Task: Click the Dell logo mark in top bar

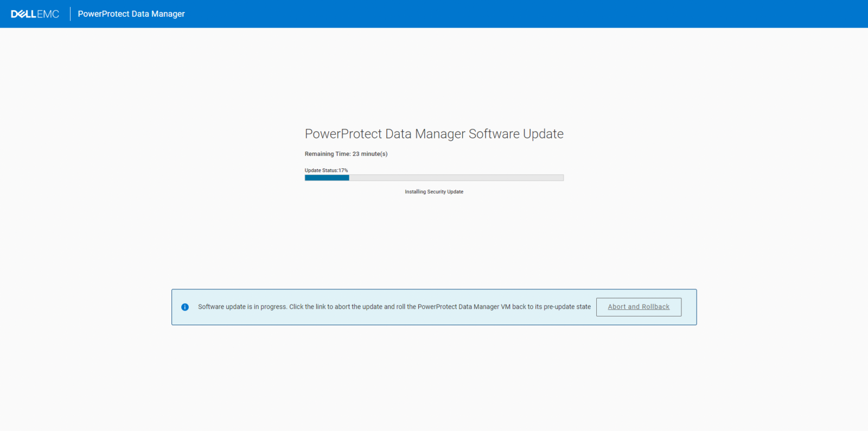Action: pos(23,14)
